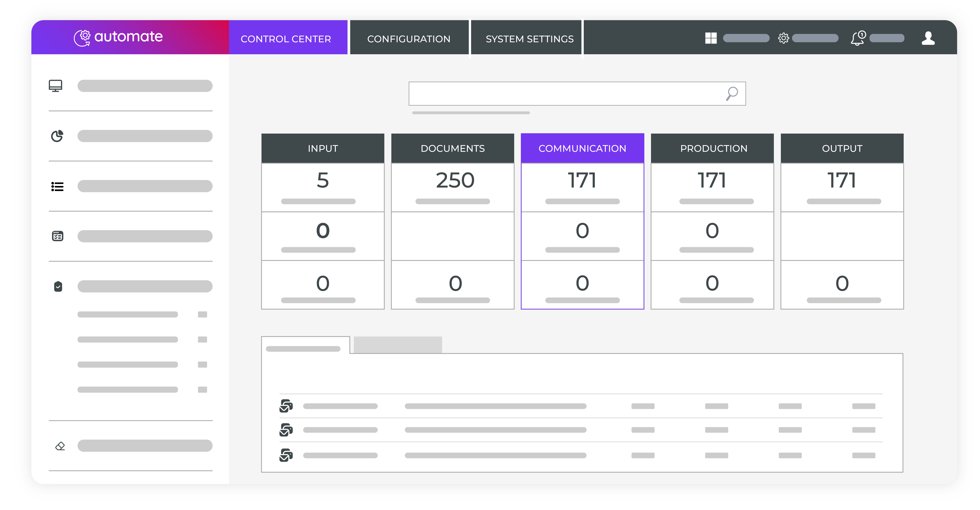
Task: Click the INPUT middle 0 cell
Action: tap(323, 236)
